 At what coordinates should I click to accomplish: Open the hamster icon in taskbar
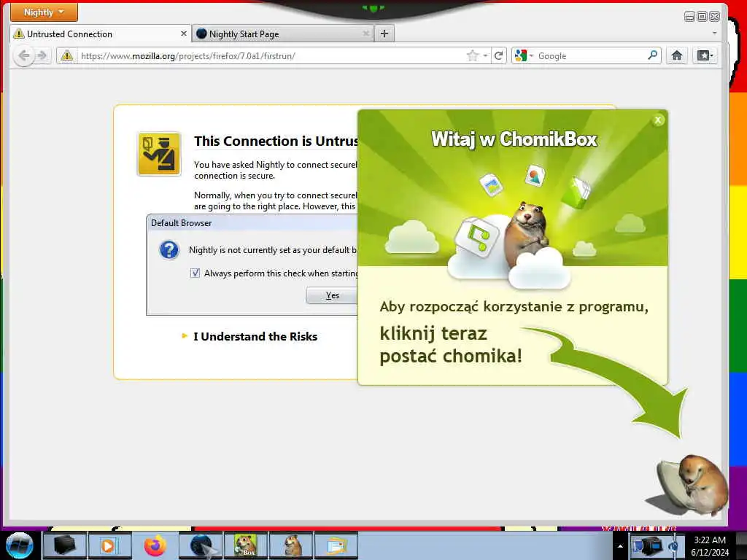pos(291,545)
